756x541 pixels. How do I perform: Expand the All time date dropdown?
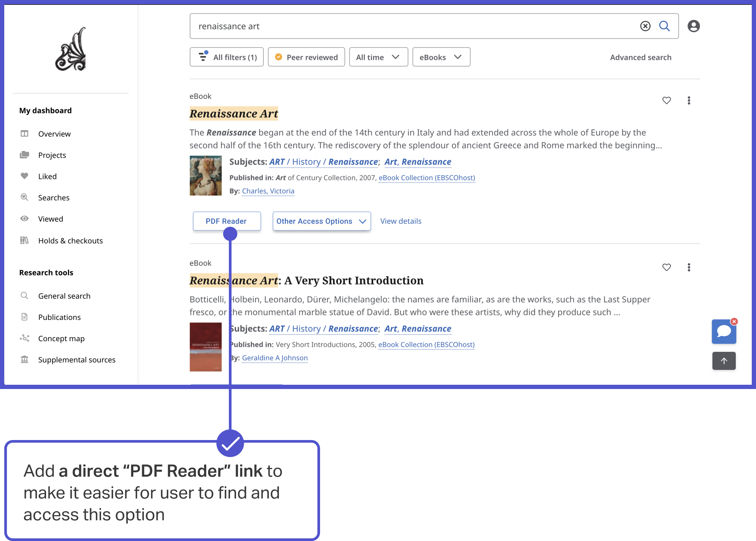pyautogui.click(x=378, y=57)
